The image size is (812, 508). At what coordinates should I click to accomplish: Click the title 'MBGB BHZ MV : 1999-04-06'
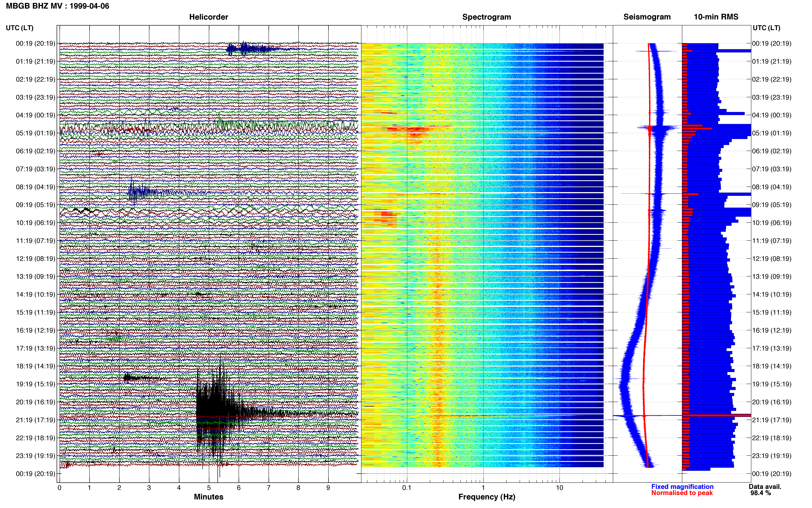57,6
